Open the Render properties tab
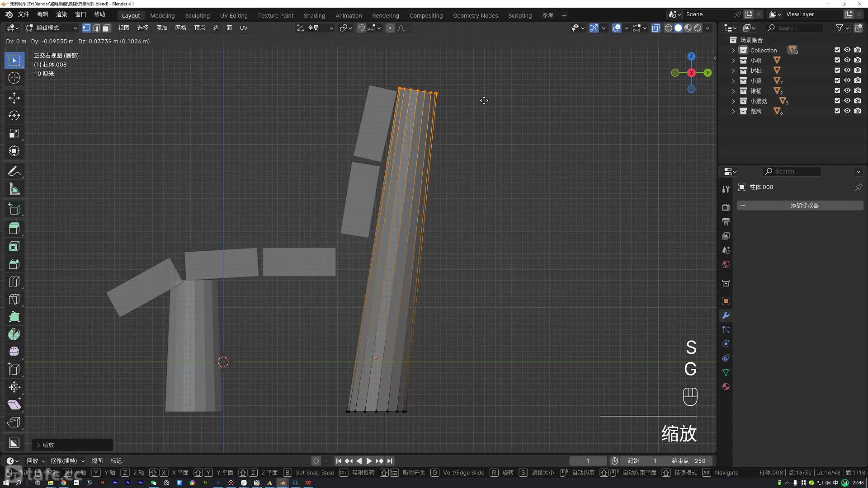The height and width of the screenshot is (488, 868). (x=726, y=207)
